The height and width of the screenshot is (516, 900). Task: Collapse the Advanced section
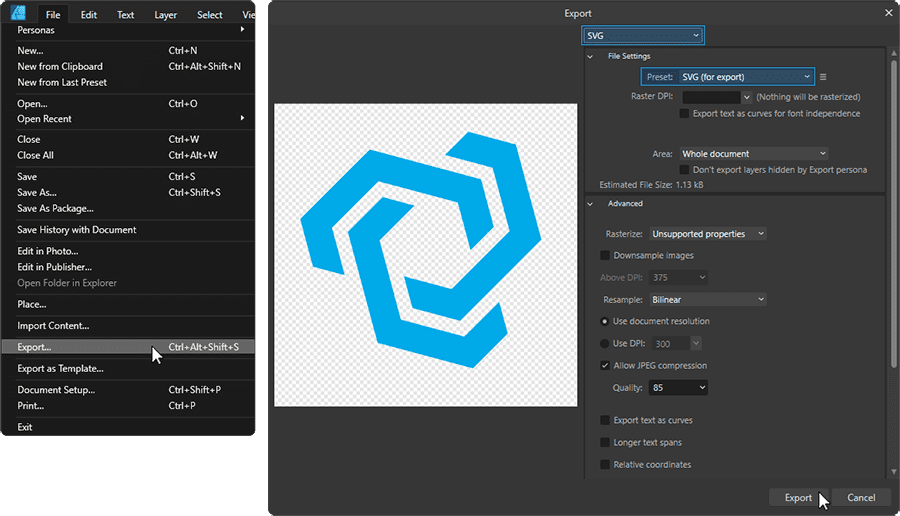point(590,204)
